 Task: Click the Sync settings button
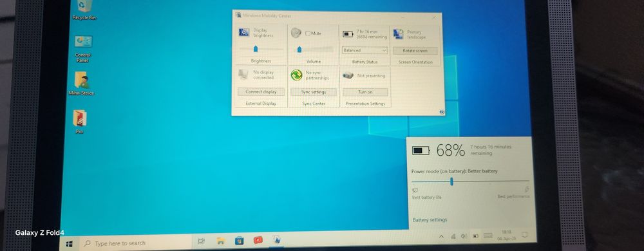point(314,92)
